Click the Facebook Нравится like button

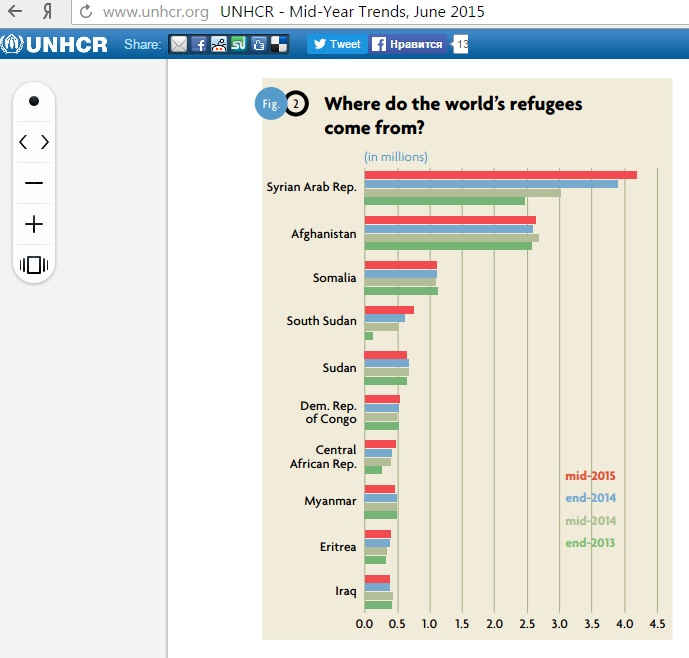point(408,44)
